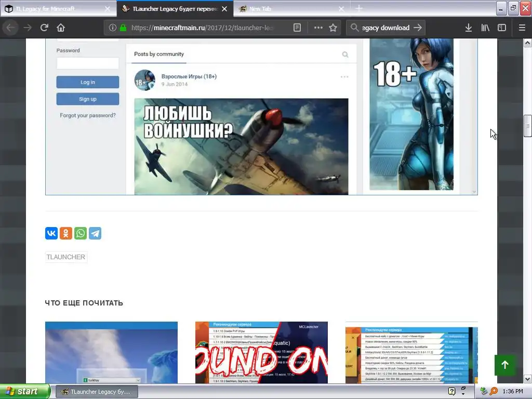Share the post via Telegram
The image size is (532, 399).
click(x=95, y=233)
